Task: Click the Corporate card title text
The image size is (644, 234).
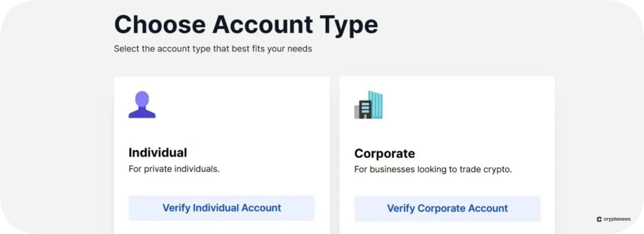Action: point(384,153)
